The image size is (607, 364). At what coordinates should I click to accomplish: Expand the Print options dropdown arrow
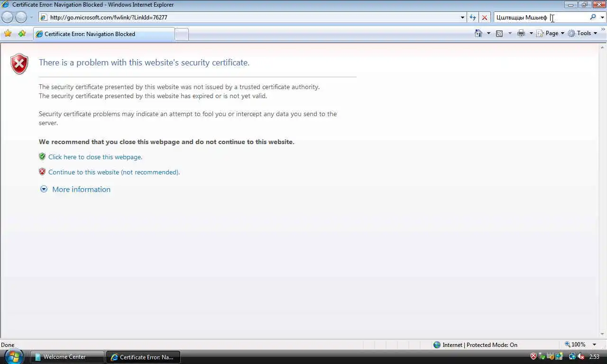point(531,33)
